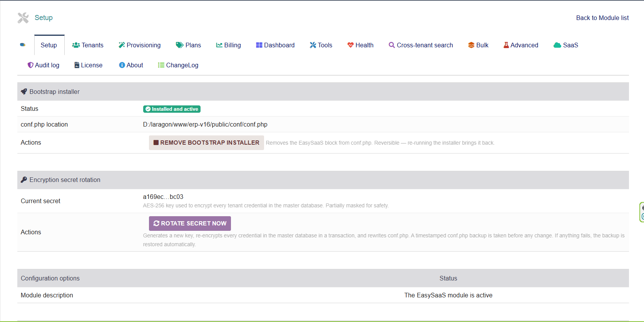The image size is (644, 322).
Task: Click the conf.php path D:/laragon/www/erp-v16/public/conf/conf.php
Action: coord(205,124)
